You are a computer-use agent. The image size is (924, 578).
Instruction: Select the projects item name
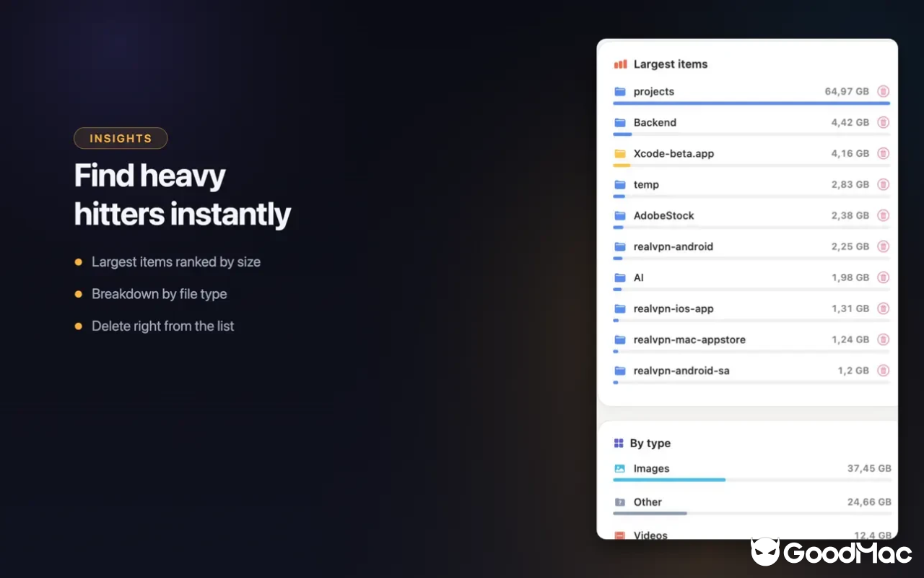654,92
